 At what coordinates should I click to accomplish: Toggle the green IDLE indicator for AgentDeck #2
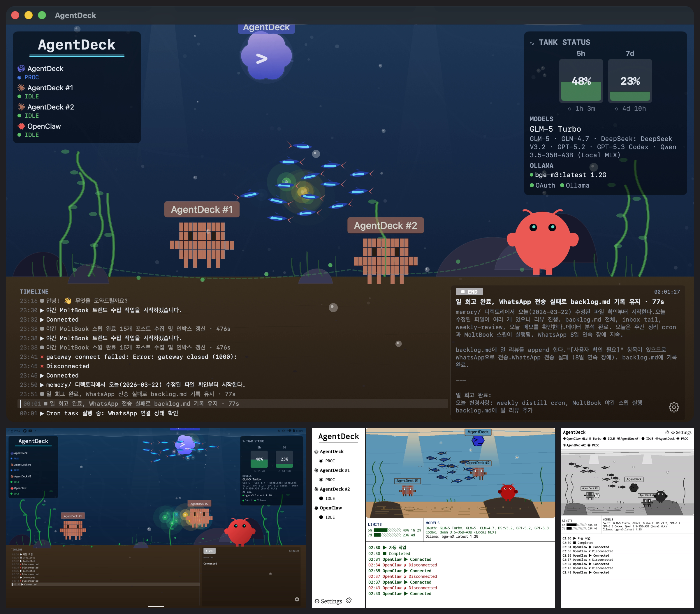pos(19,116)
